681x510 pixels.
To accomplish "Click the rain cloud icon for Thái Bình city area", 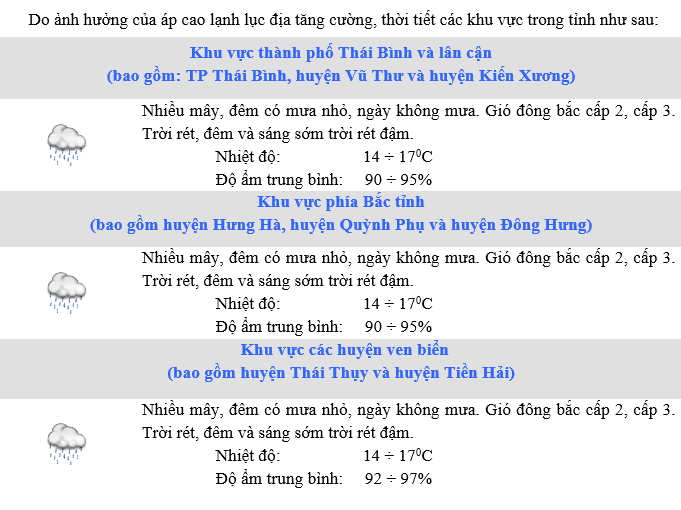I will [67, 144].
